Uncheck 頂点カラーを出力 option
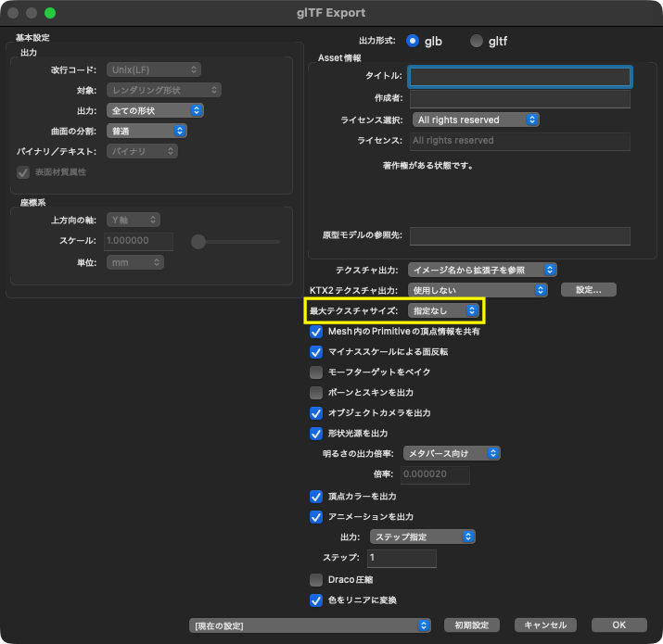This screenshot has width=663, height=644. pos(316,497)
